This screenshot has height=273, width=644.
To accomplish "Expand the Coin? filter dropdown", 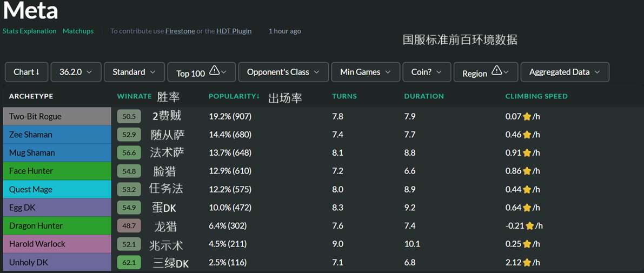I will 427,72.
